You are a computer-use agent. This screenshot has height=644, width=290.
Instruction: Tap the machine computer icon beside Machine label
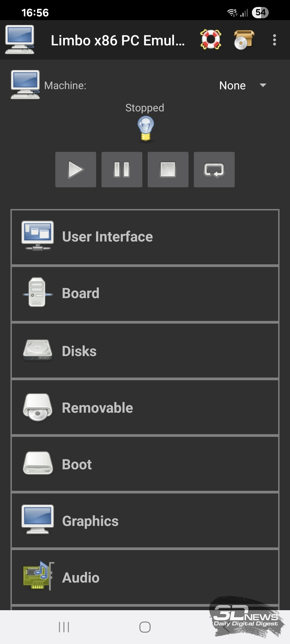tap(25, 85)
